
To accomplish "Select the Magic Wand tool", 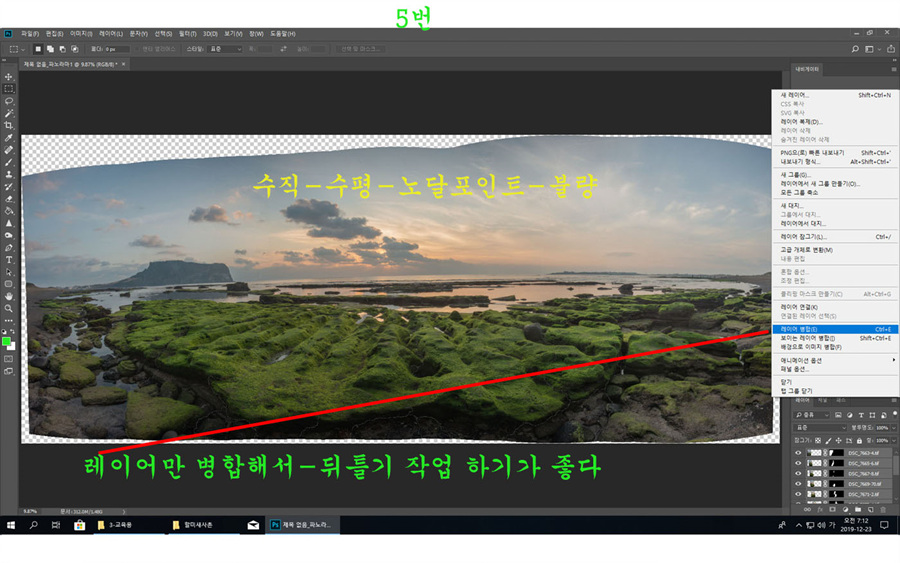I will [9, 113].
